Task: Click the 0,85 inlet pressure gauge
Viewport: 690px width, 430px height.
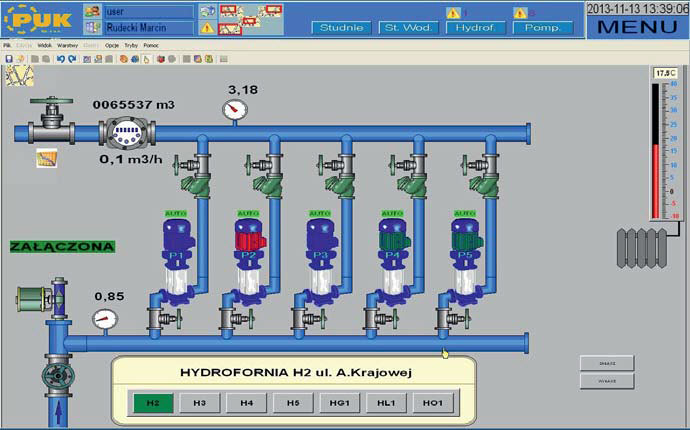Action: click(104, 319)
